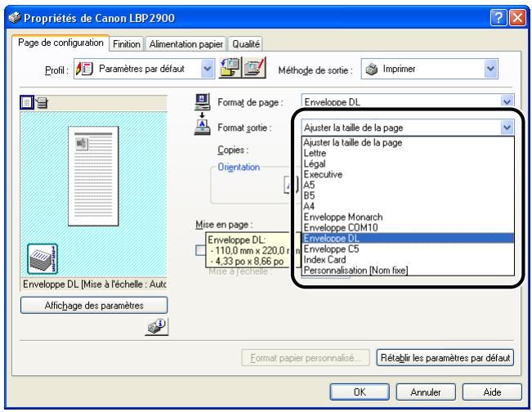The height and width of the screenshot is (412, 532).
Task: Click the Aide button
Action: tap(492, 392)
